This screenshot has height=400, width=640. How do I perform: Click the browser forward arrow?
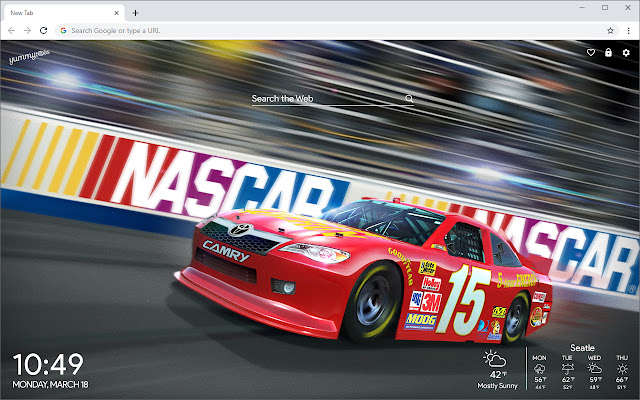27,31
